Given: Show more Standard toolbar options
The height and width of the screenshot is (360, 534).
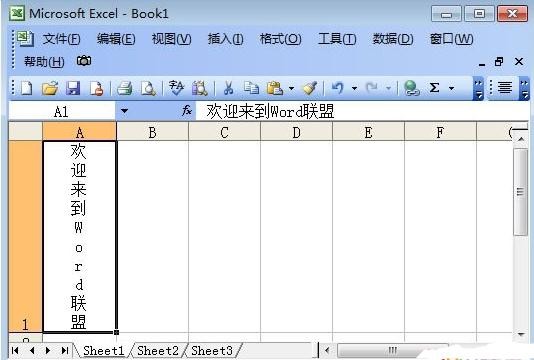Looking at the screenshot, I should click(x=478, y=88).
